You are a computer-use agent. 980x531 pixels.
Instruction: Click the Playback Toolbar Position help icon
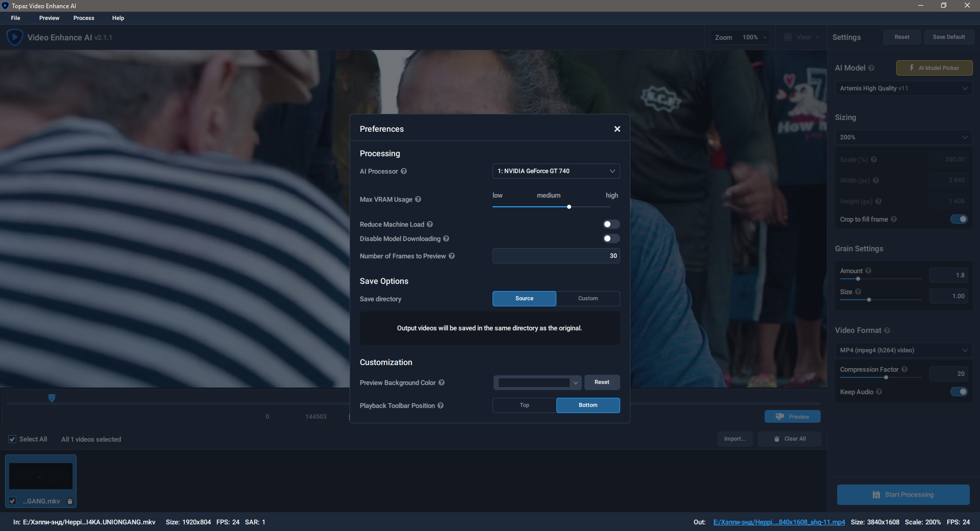pos(440,405)
